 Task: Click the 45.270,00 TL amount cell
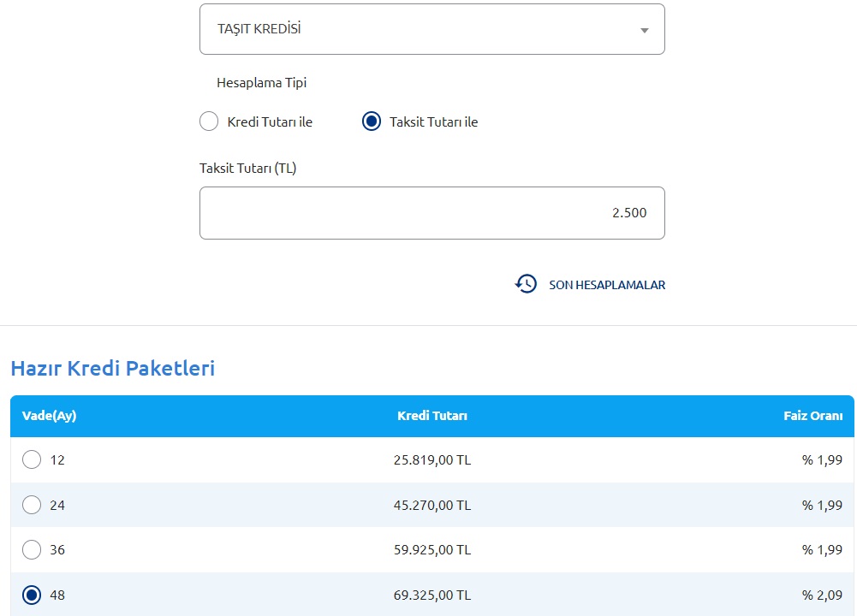click(x=431, y=505)
